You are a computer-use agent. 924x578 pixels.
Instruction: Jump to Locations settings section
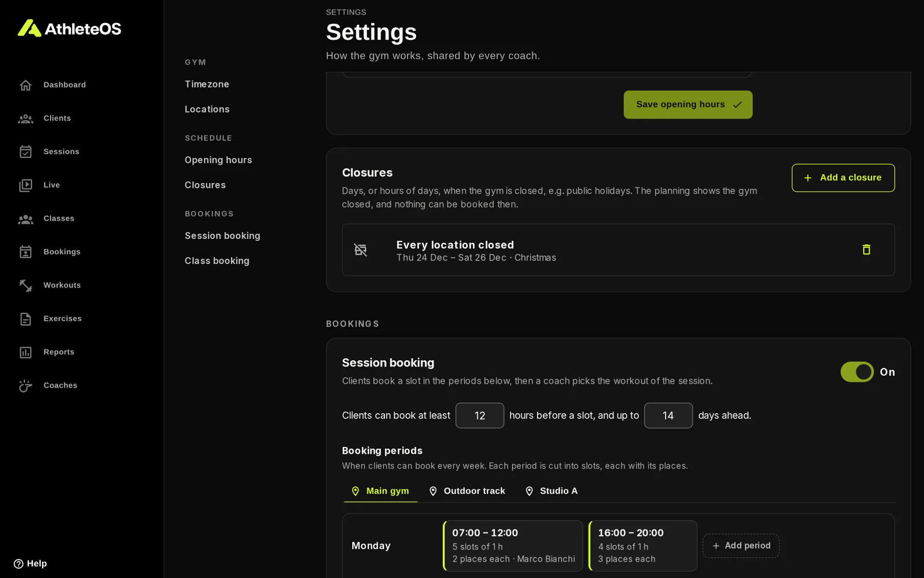click(207, 109)
